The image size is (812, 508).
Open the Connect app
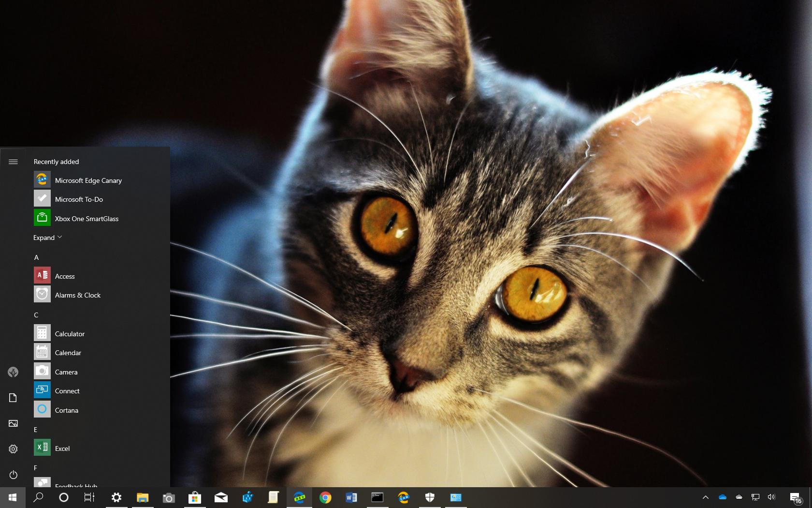coord(67,390)
